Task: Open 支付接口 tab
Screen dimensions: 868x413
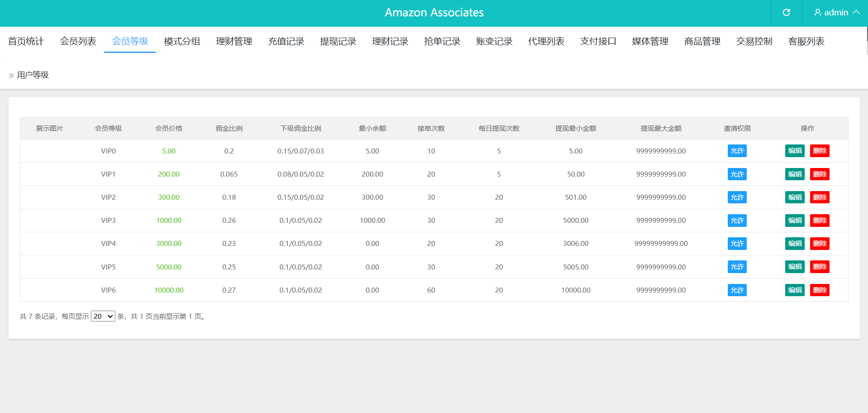Action: tap(598, 41)
